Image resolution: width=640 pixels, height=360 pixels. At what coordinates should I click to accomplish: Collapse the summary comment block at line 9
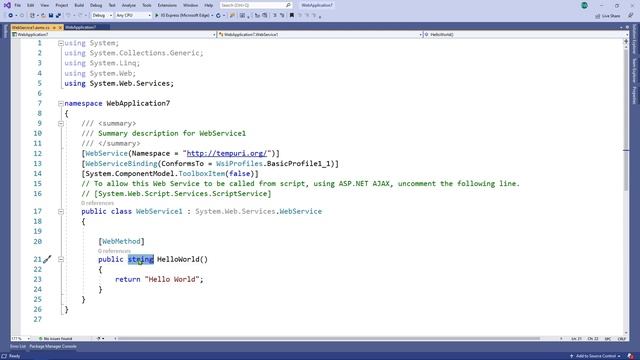[61, 124]
